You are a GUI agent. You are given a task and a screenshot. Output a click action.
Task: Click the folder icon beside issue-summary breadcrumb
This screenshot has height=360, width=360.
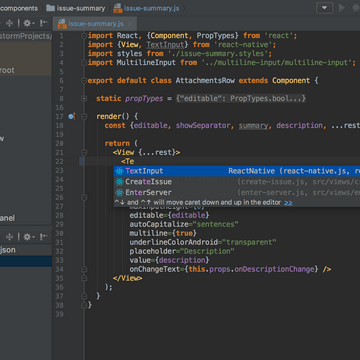51,8
